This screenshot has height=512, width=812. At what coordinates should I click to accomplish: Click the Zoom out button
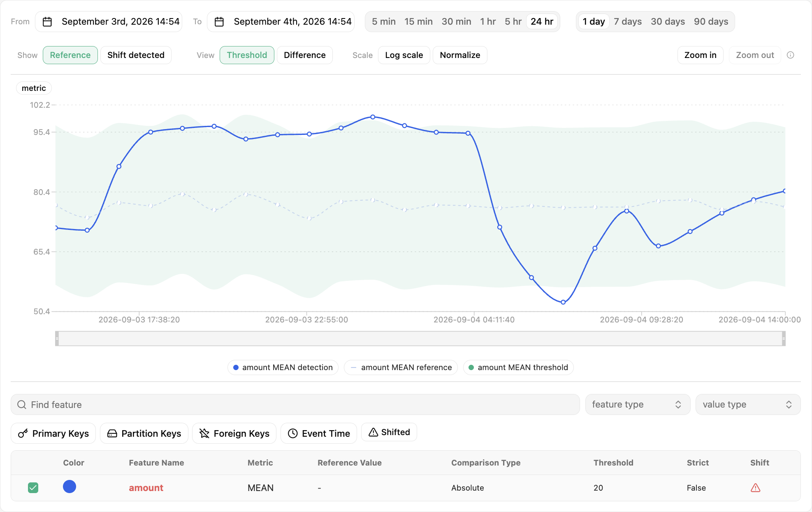pyautogui.click(x=755, y=55)
